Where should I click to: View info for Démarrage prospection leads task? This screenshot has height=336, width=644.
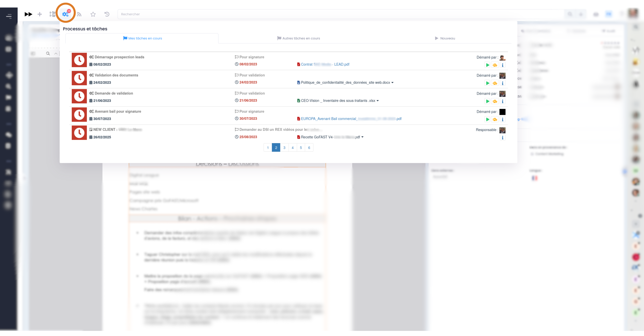[503, 65]
